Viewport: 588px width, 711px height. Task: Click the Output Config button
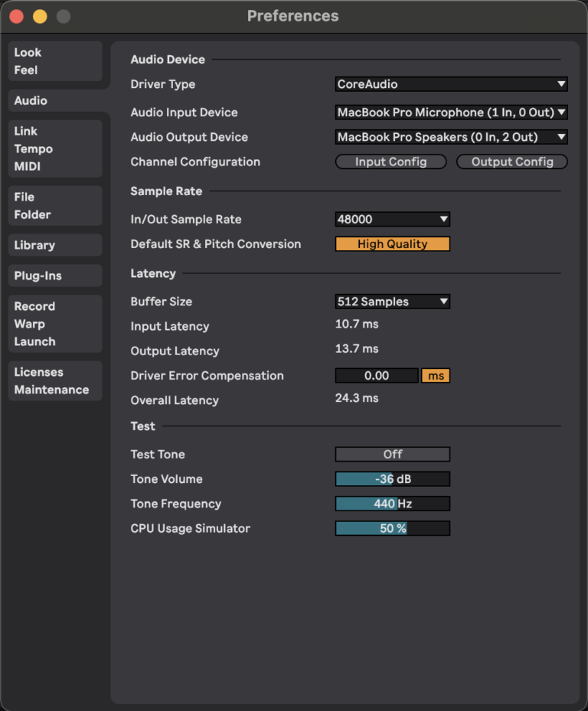511,162
